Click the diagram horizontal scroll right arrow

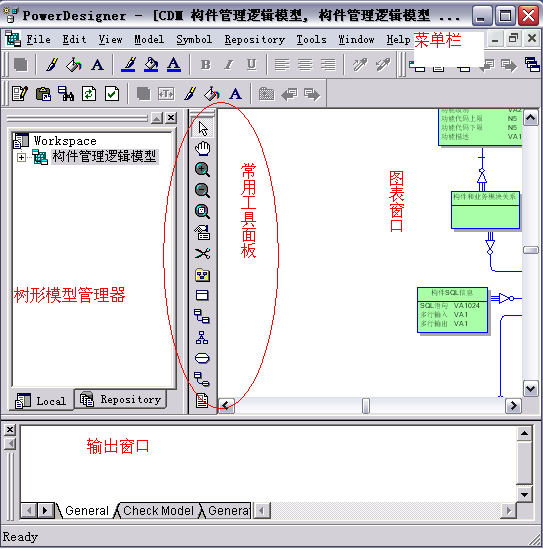click(x=514, y=406)
